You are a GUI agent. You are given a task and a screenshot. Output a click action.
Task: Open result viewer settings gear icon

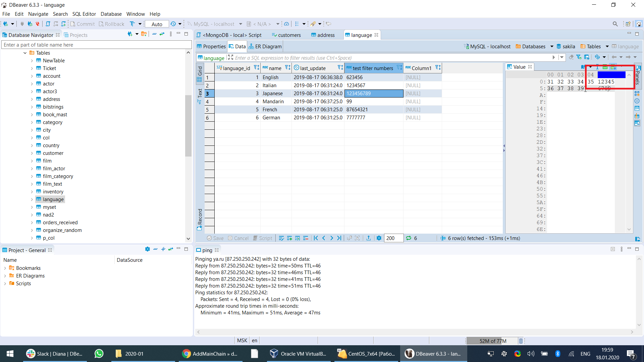pos(379,238)
